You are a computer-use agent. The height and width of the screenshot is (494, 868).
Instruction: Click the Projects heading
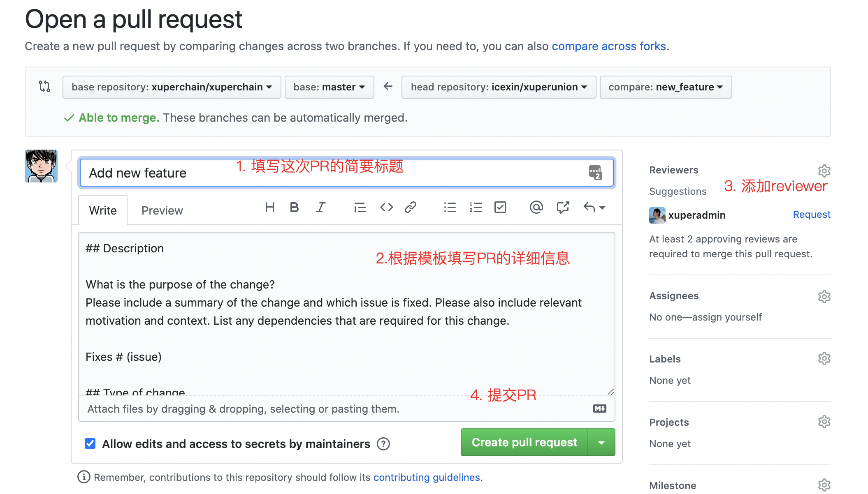pyautogui.click(x=669, y=422)
